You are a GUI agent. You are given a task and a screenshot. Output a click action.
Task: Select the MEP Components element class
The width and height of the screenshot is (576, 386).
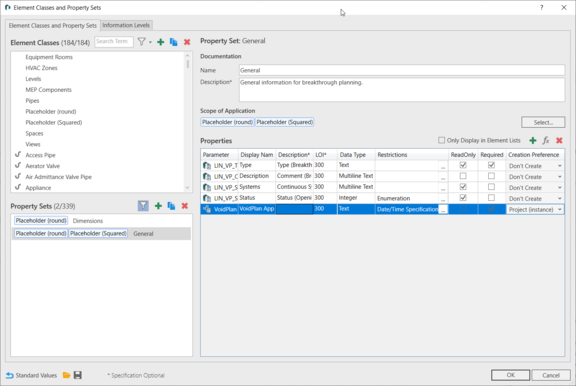[x=48, y=90]
